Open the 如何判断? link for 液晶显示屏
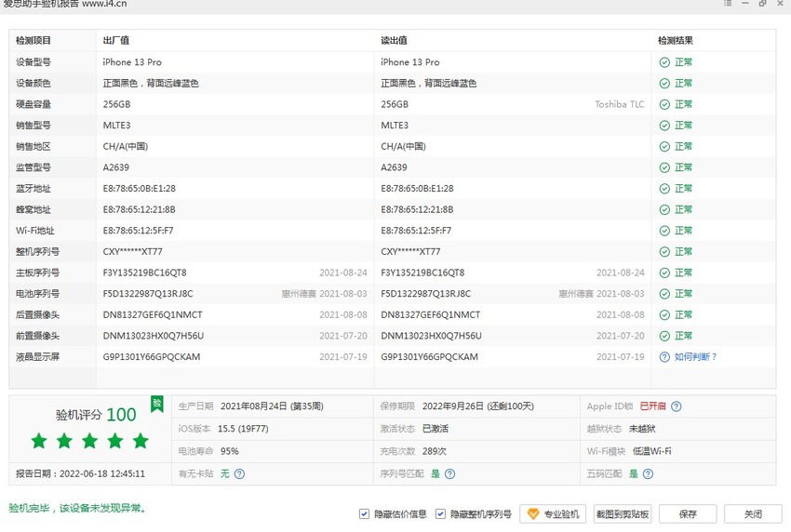 coord(695,357)
